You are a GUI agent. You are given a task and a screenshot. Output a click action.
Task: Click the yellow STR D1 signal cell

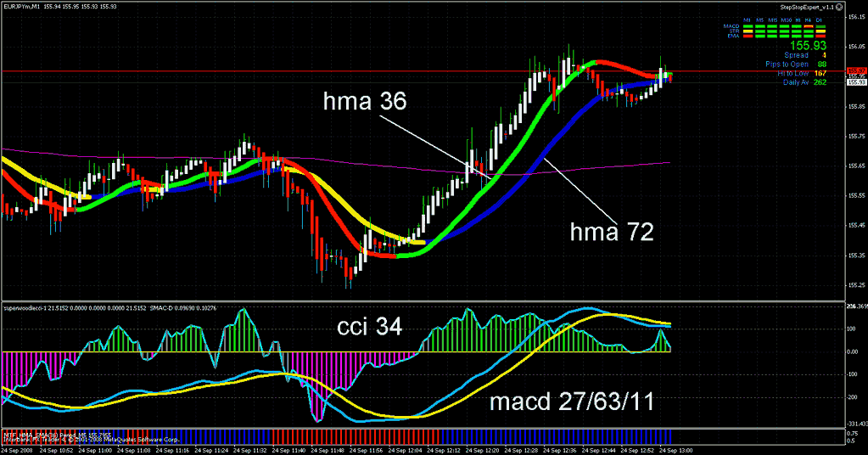point(820,31)
